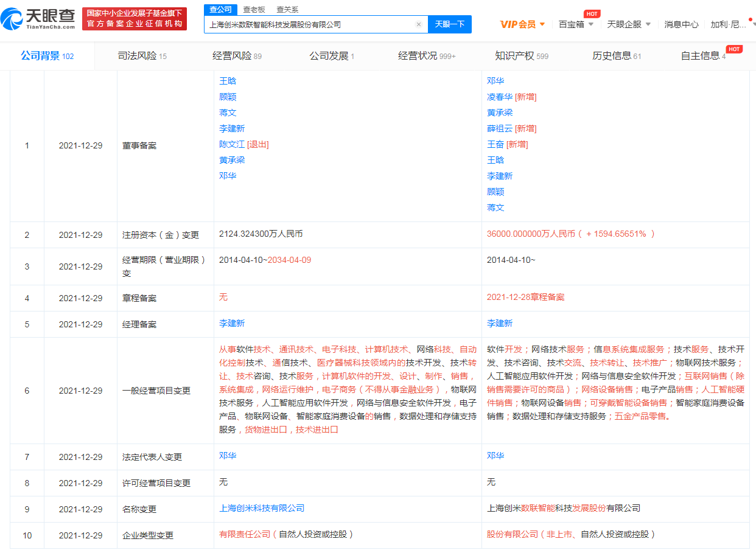Open the VIP会员 dropdown

[522, 24]
